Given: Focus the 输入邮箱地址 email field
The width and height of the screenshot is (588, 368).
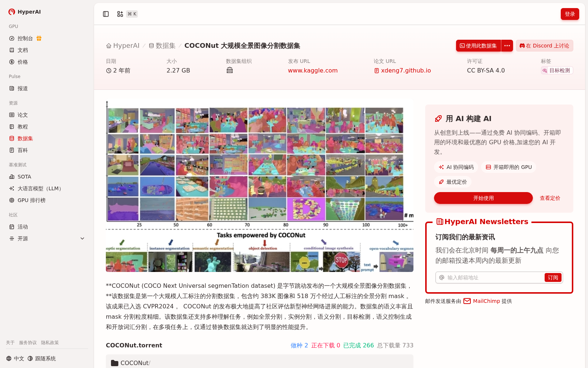Looking at the screenshot, I should pyautogui.click(x=495, y=277).
